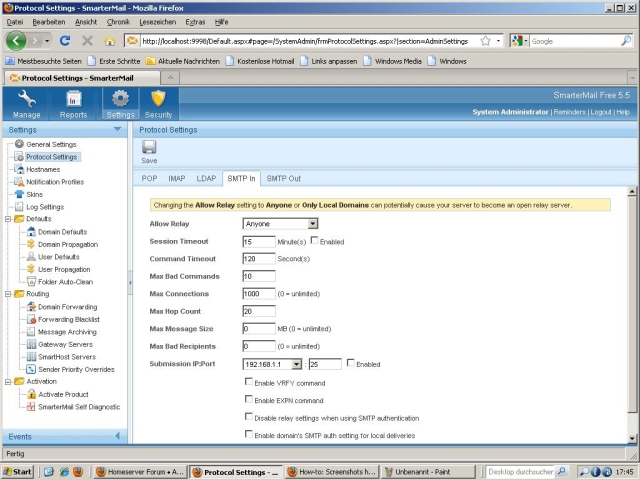640x480 pixels.
Task: Open the Allow Relay dropdown
Action: click(280, 224)
